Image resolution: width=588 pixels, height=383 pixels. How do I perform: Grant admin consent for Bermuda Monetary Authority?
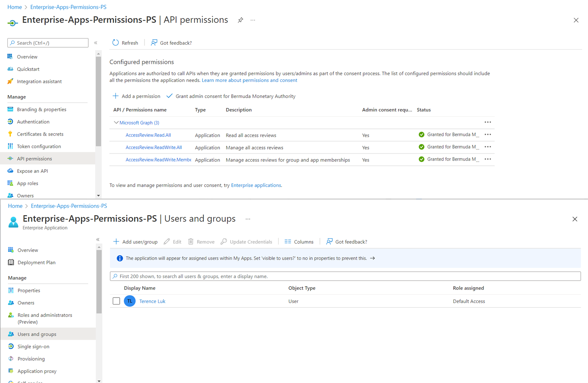point(231,96)
